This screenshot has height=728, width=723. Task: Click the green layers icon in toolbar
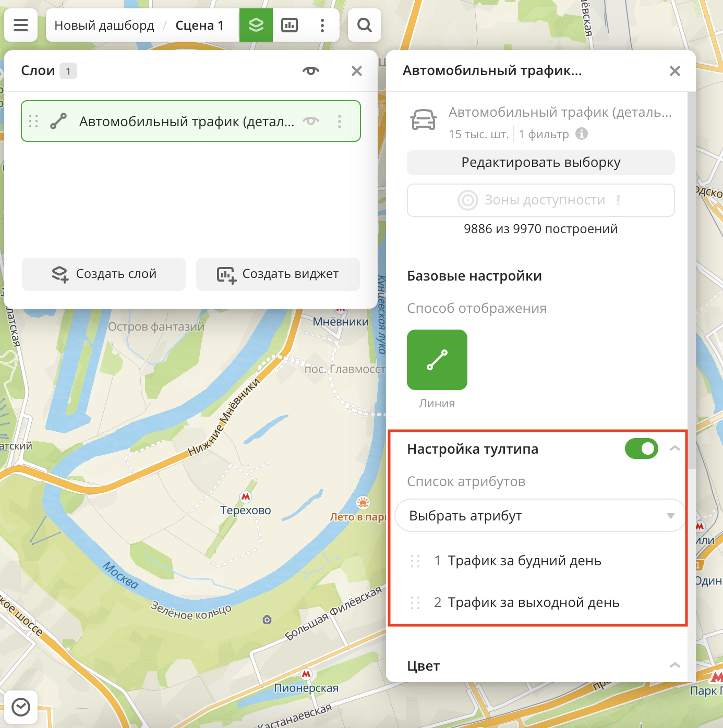click(256, 25)
